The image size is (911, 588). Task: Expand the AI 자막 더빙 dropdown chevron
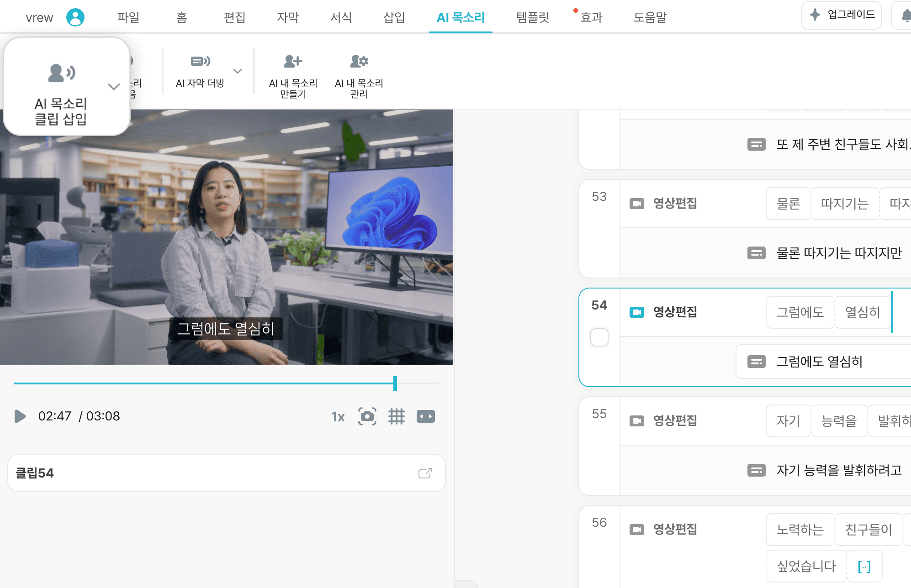(238, 71)
